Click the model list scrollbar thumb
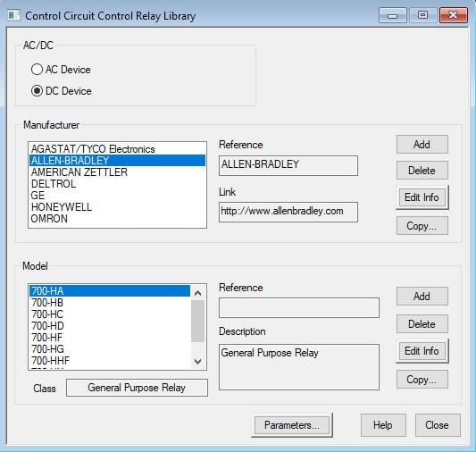This screenshot has width=476, height=452. [x=198, y=321]
